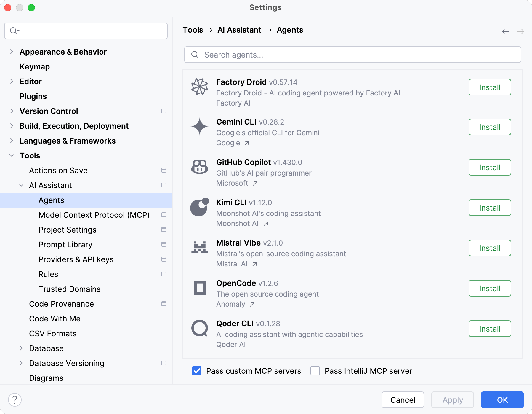Open the Moonshot AI external link
The width and height of the screenshot is (532, 414).
[x=239, y=223]
